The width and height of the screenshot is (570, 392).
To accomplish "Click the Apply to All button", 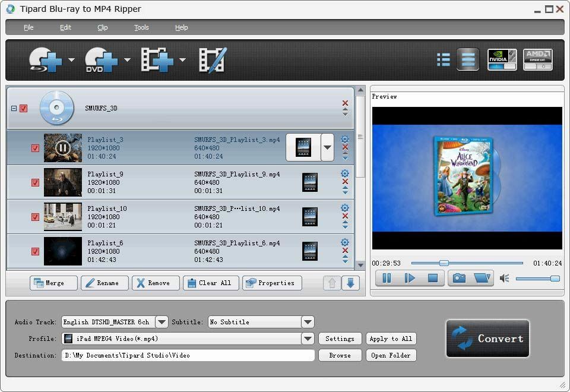I will tap(391, 339).
